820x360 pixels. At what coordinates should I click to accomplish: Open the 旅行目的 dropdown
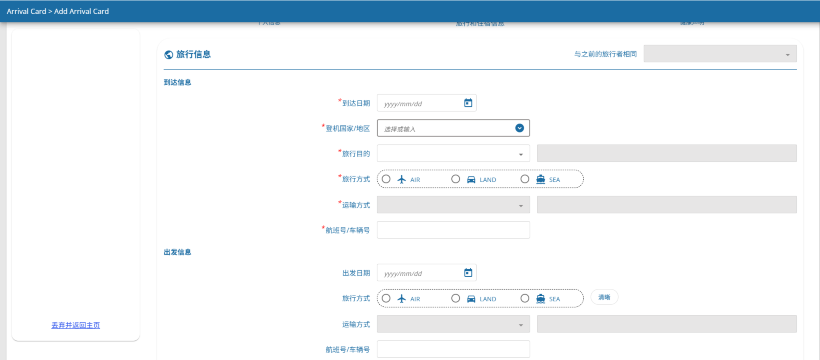453,153
